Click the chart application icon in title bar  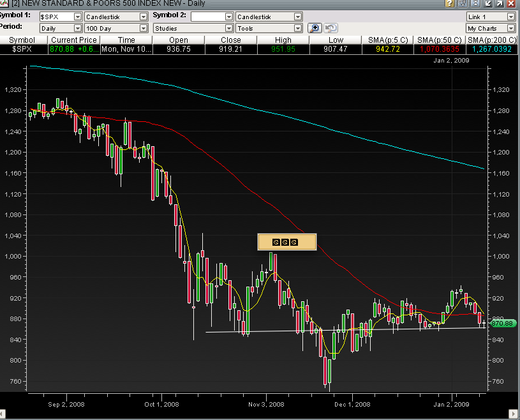[x=4, y=4]
